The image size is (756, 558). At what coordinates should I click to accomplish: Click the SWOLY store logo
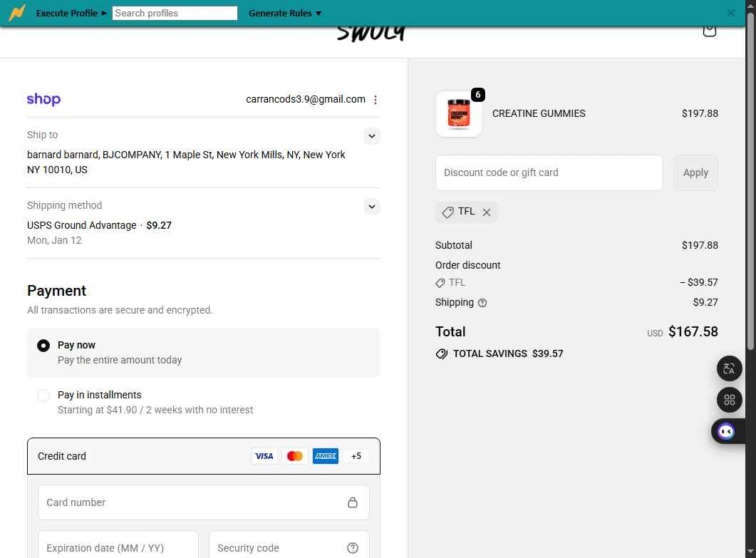click(371, 33)
